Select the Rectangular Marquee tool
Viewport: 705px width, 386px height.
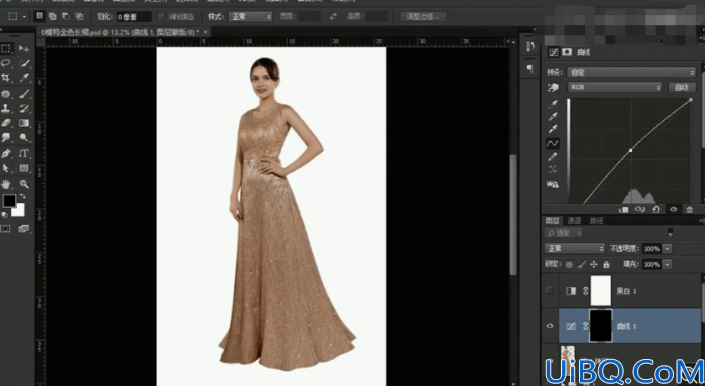(x=6, y=49)
